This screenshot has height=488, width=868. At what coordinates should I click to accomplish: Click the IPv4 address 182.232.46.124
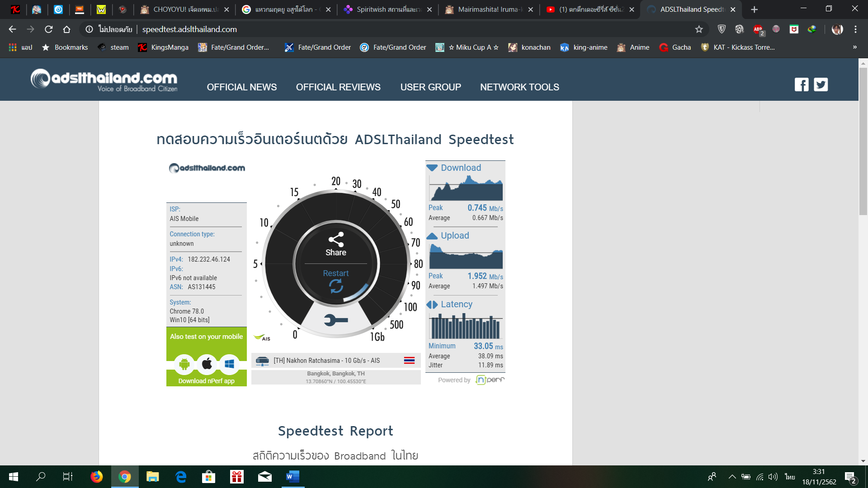[x=209, y=259]
